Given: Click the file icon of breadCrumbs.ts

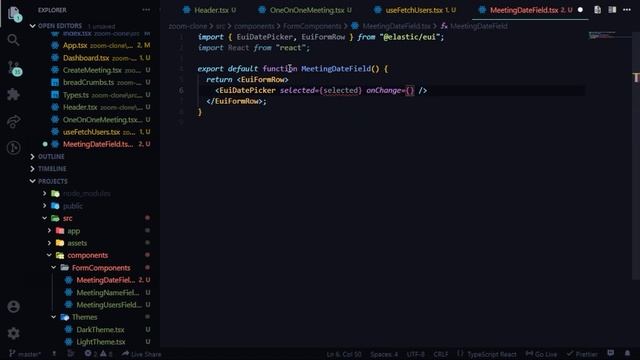Looking at the screenshot, I should 55,82.
